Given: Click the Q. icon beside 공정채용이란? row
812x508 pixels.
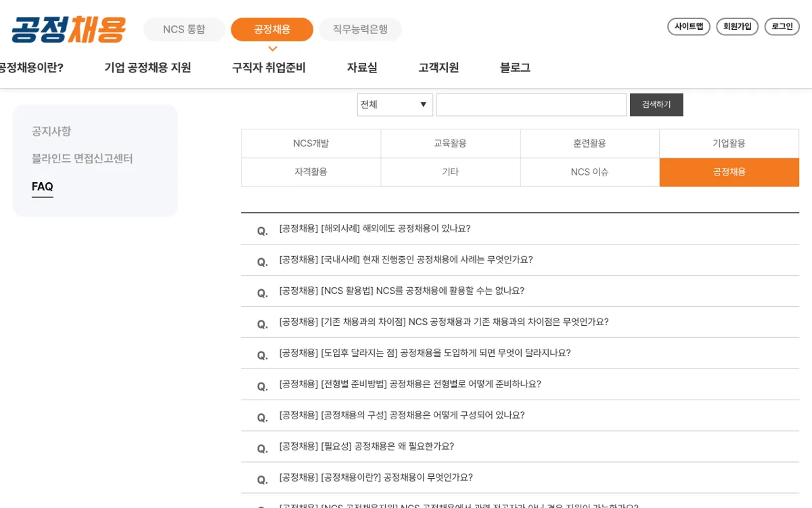Looking at the screenshot, I should (x=263, y=480).
